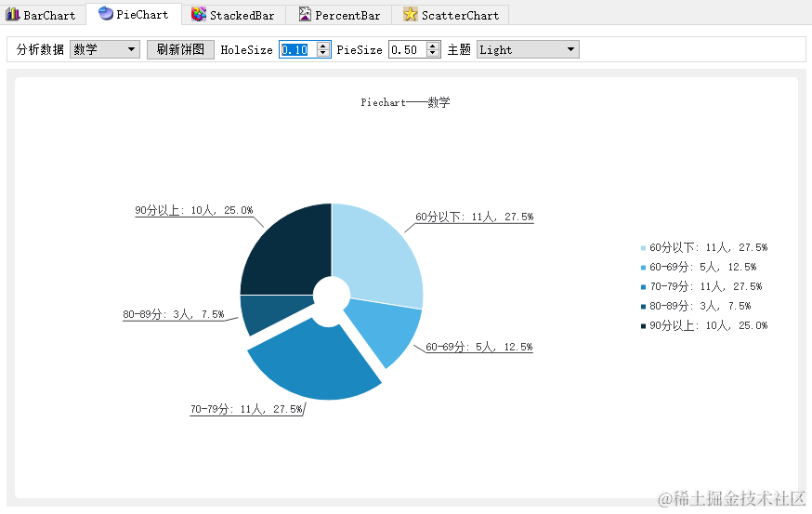Click the PieChart tab icon

point(106,13)
